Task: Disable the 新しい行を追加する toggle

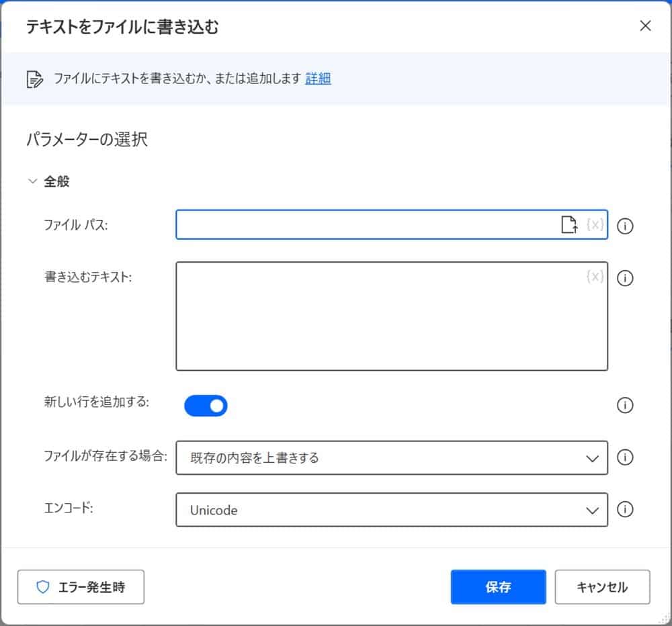Action: click(206, 405)
